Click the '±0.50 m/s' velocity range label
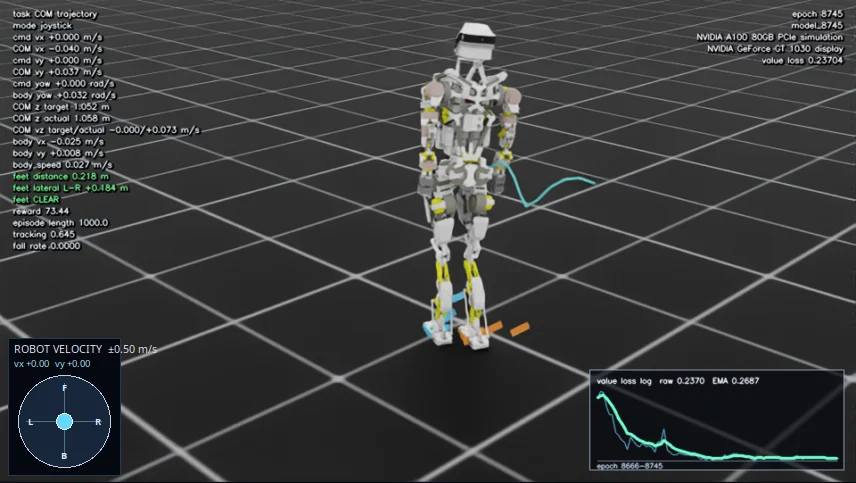This screenshot has width=856, height=483. coord(133,349)
